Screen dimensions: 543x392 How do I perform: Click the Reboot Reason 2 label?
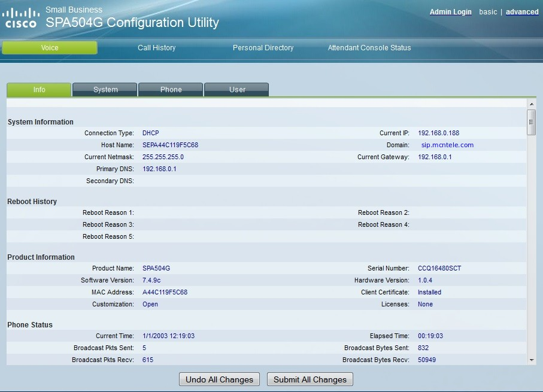coord(383,212)
